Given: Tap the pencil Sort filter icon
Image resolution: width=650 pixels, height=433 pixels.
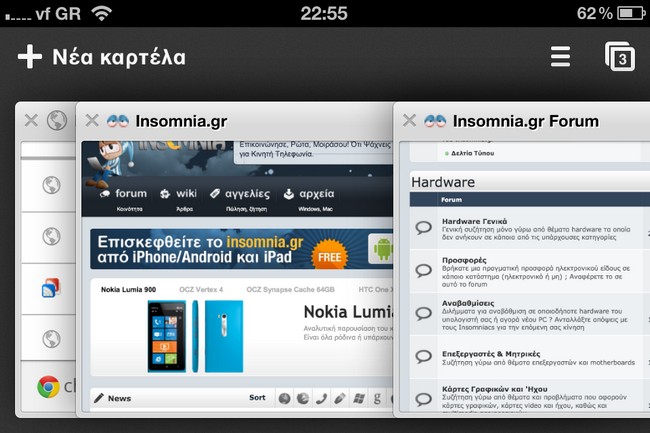Looking at the screenshot, I should pos(340,399).
